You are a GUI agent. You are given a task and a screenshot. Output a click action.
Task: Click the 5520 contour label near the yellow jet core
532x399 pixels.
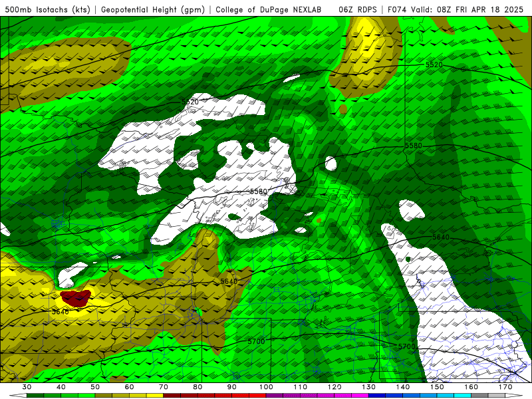tap(434, 65)
